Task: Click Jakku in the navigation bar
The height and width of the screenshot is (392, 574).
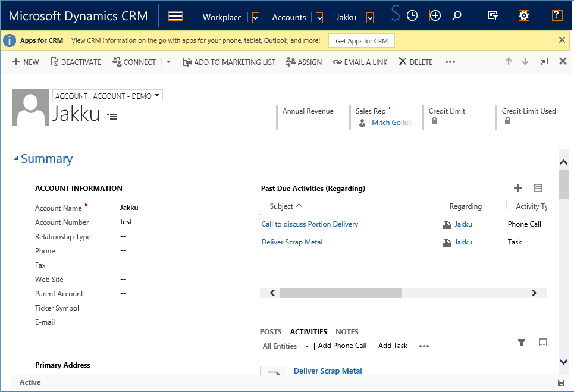Action: tap(346, 17)
